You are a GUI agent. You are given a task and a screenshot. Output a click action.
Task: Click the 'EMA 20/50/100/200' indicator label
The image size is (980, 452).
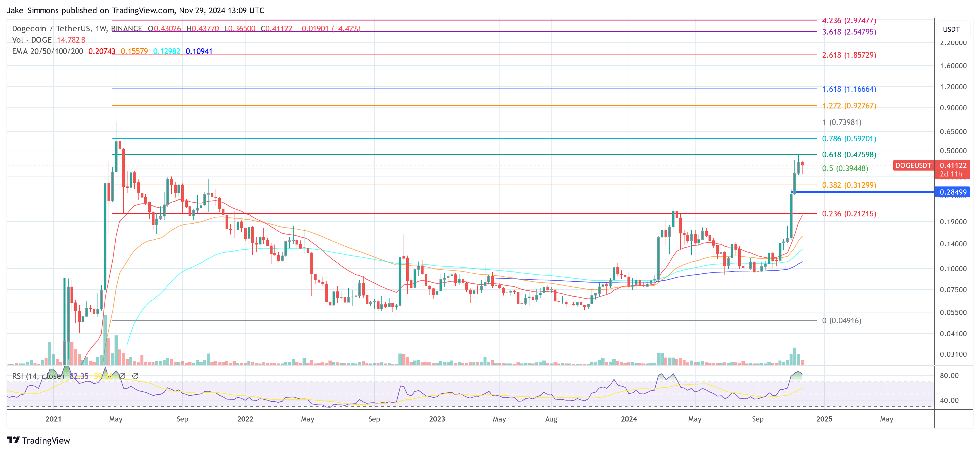tap(48, 51)
